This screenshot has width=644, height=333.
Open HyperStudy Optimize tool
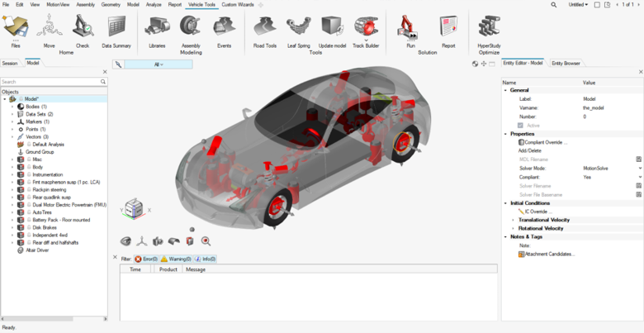489,26
